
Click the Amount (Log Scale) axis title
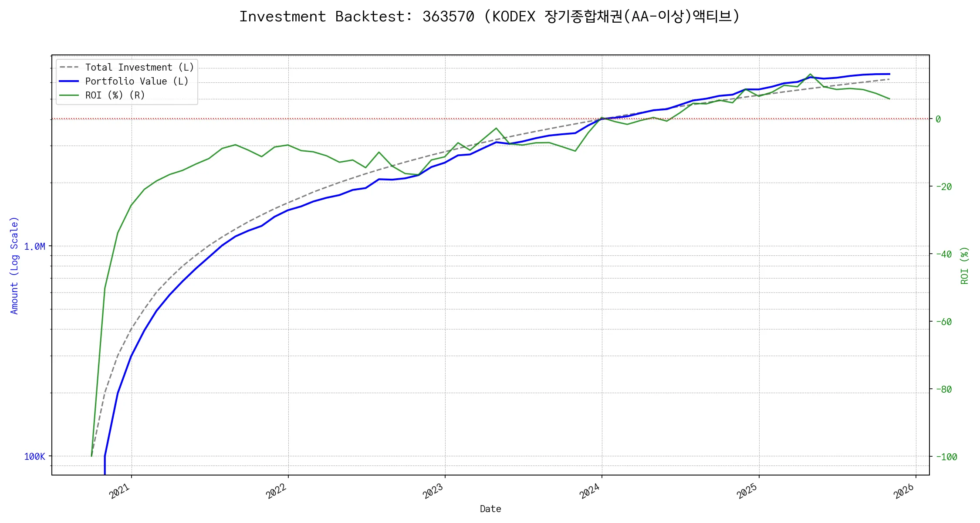pyautogui.click(x=14, y=265)
